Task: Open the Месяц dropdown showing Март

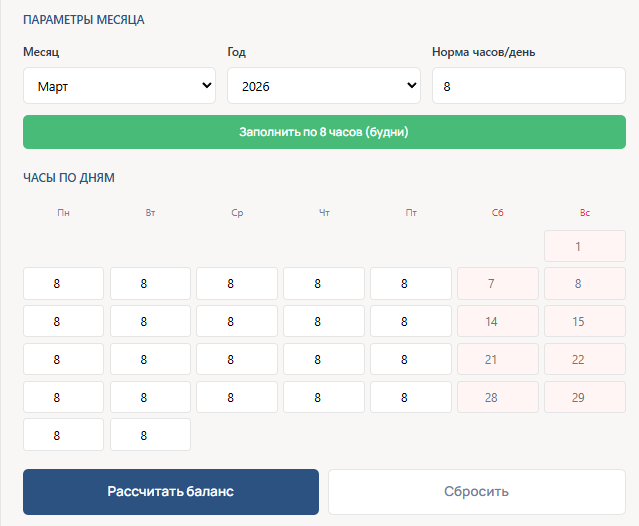Action: coord(119,87)
